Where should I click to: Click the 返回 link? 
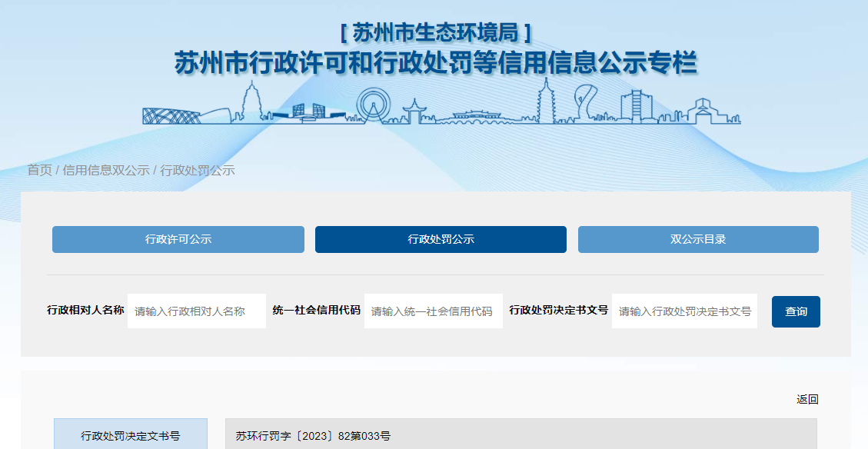(807, 399)
